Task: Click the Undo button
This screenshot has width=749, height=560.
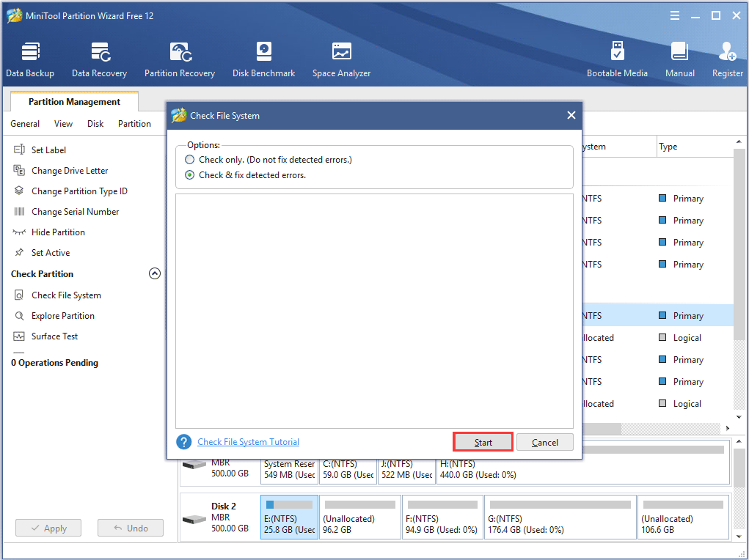Action: click(131, 528)
